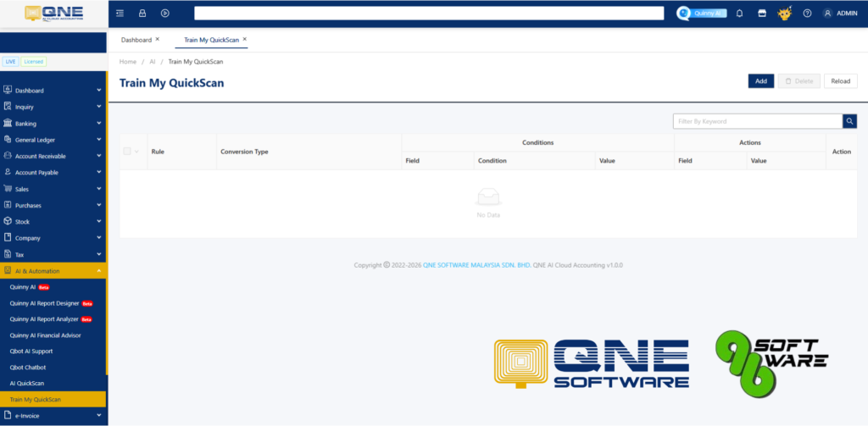
Task: Open the help question mark icon
Action: pos(807,14)
